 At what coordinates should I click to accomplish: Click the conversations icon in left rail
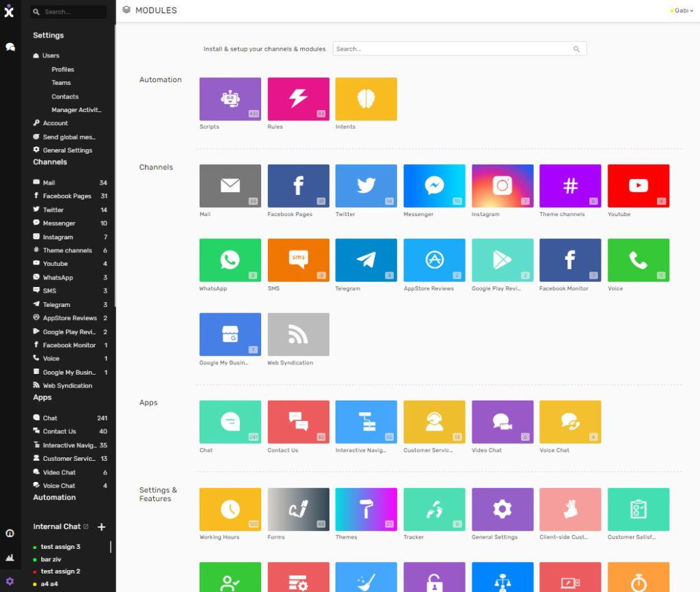pyautogui.click(x=10, y=47)
